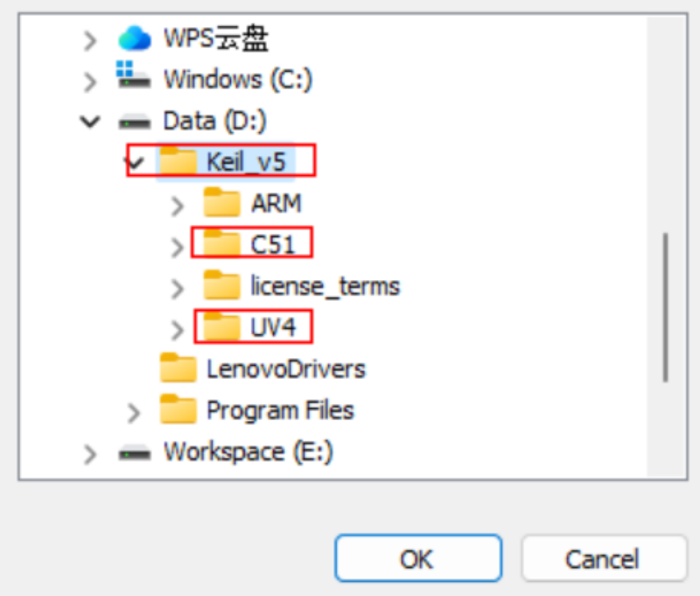Click the UV4 folder icon
Screen dimensions: 700x596
(x=221, y=327)
